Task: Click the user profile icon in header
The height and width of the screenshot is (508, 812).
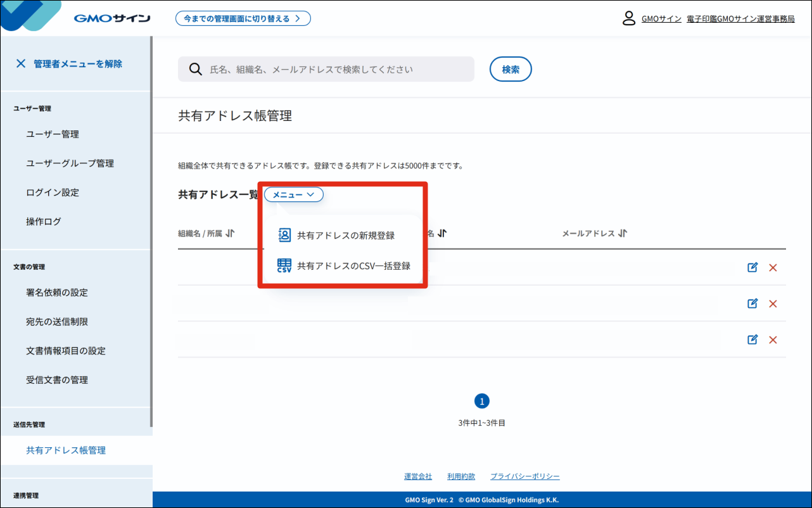Action: (x=628, y=18)
